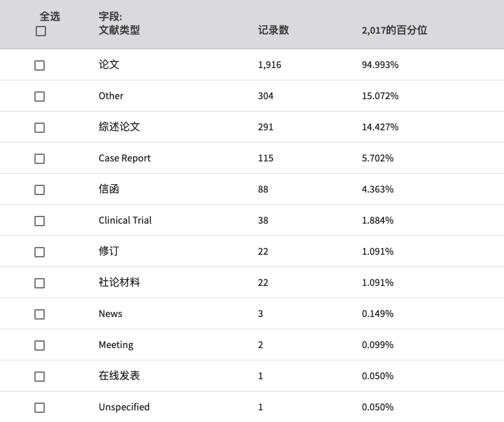Screen dimensions: 504x422
Task: Tick the checkbox for 论文 row
Action: click(x=40, y=65)
